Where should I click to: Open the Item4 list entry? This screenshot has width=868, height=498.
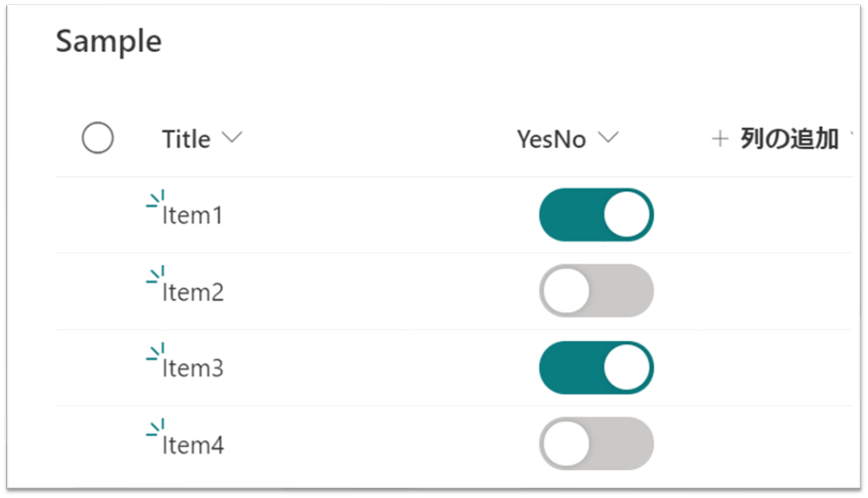pyautogui.click(x=192, y=445)
